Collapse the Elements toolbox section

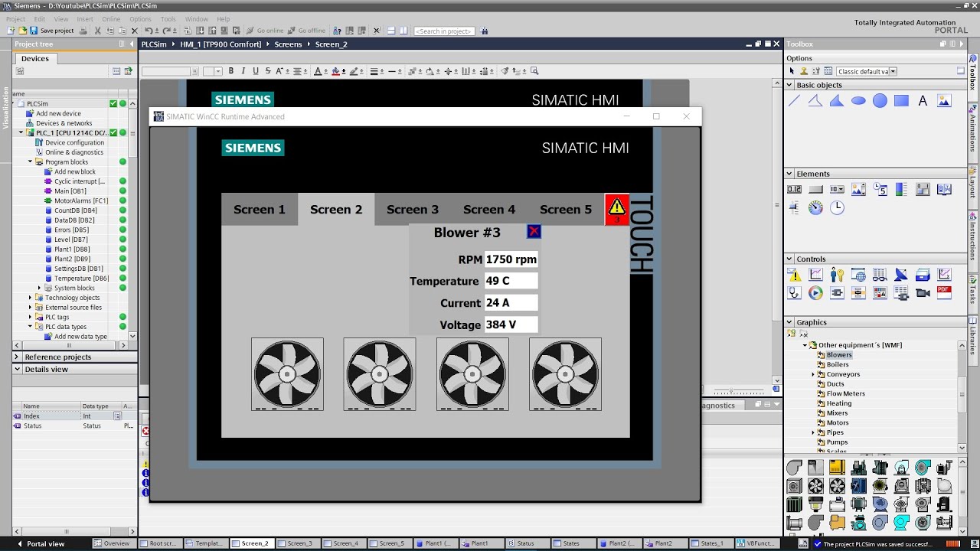790,174
